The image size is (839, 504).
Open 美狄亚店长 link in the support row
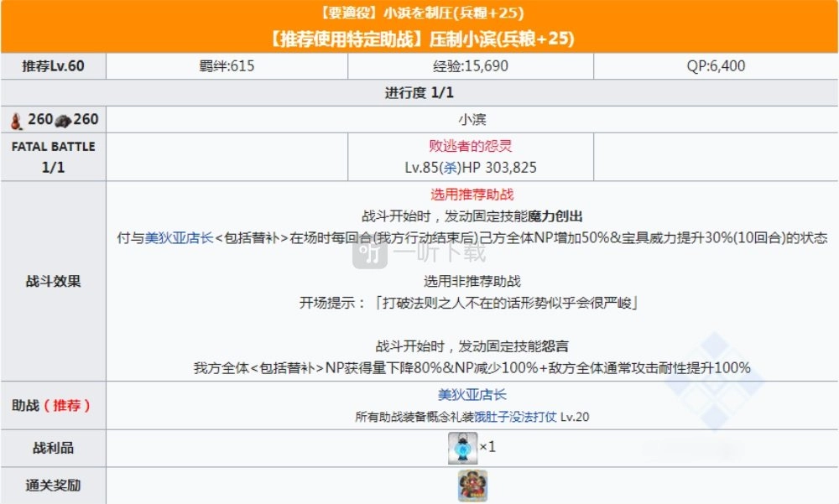(x=472, y=394)
